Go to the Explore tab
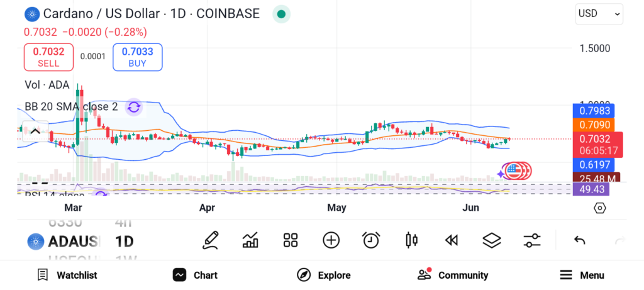The height and width of the screenshot is (290, 644). 324,275
